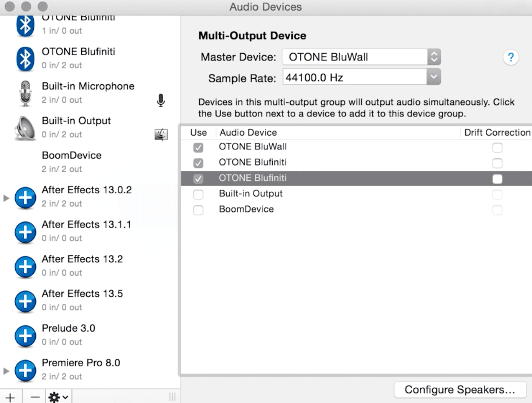Click the Finder system output indicator icon
Image resolution: width=532 pixels, height=403 pixels.
pos(161,135)
